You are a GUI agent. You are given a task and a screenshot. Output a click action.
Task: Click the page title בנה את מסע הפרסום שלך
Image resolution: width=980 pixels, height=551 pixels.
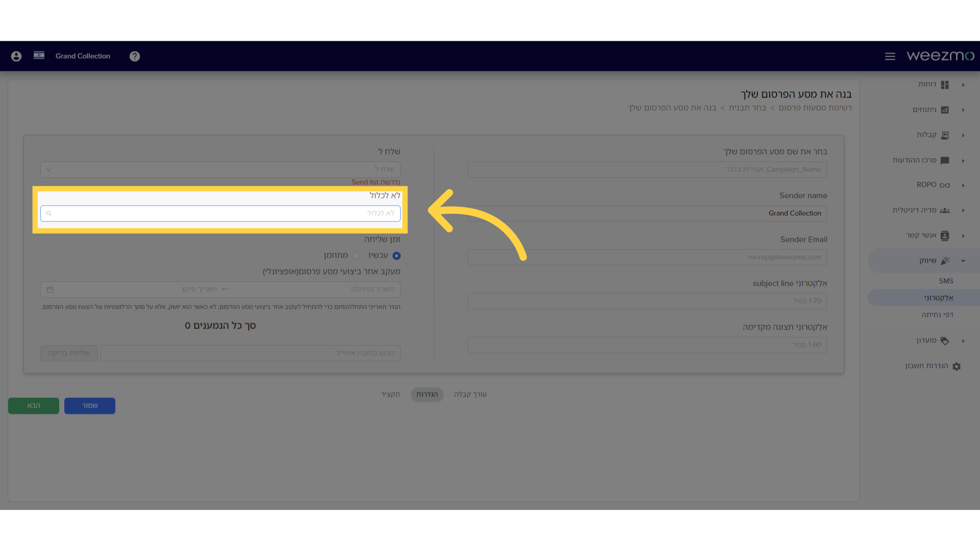click(796, 94)
